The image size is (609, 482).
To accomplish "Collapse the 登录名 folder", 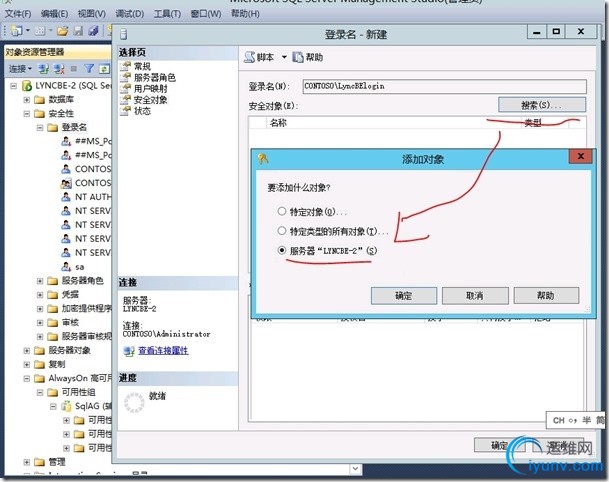I will tap(40, 127).
